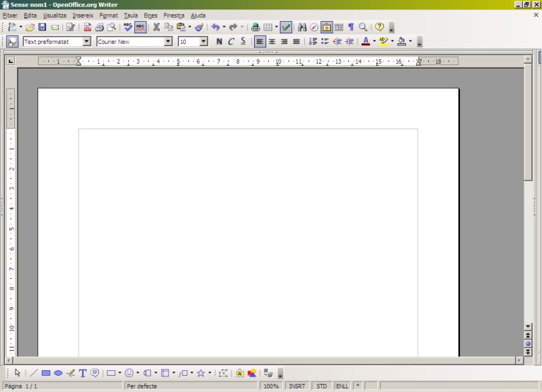The image size is (542, 392).
Task: Export directly as PDF
Action: point(87,27)
